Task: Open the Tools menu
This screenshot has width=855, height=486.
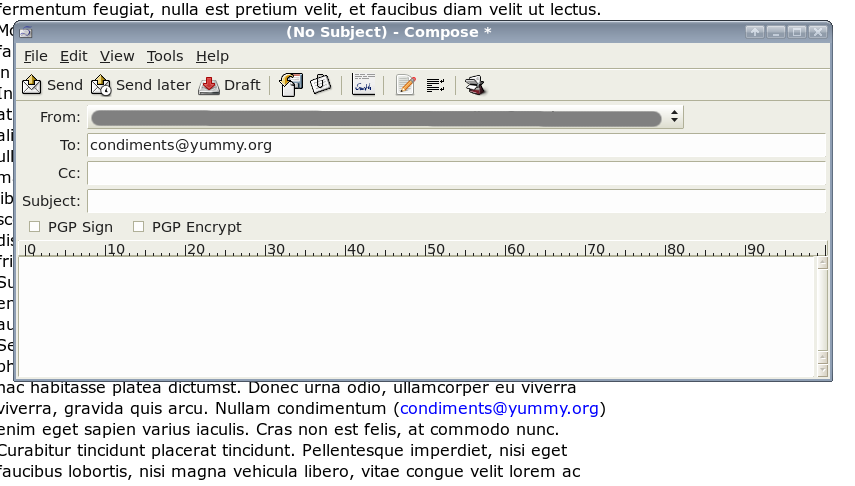Action: [165, 56]
